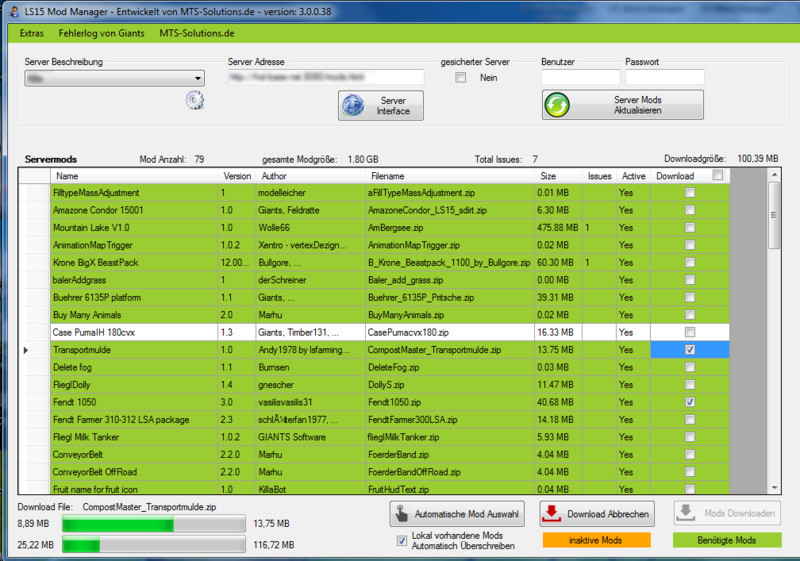Viewport: 800px width, 561px height.
Task: Check the select-all box in Download column header
Action: (717, 175)
